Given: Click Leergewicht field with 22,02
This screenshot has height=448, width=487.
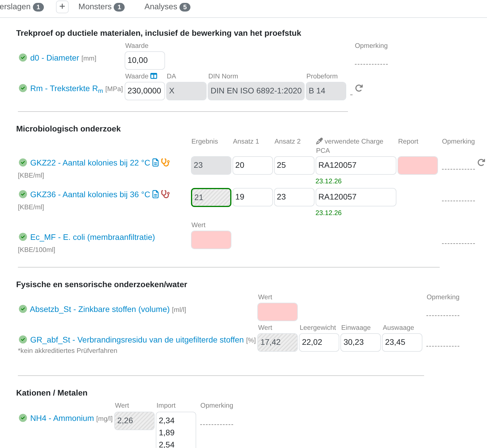Looking at the screenshot, I should tap(319, 342).
